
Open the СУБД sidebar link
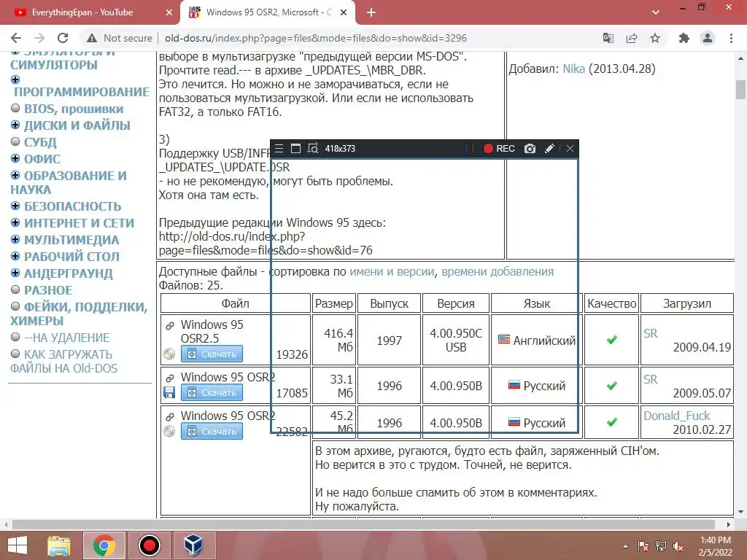point(41,142)
